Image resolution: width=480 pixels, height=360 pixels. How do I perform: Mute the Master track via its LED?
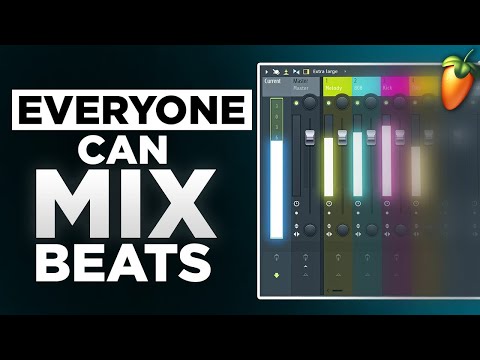click(296, 103)
